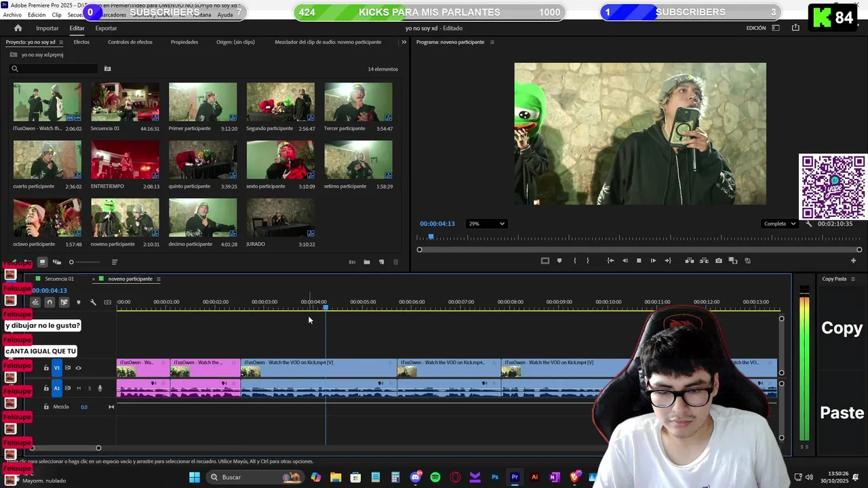Create New Bin in Project panel
Viewport: 868px width, 488px height.
tap(366, 262)
